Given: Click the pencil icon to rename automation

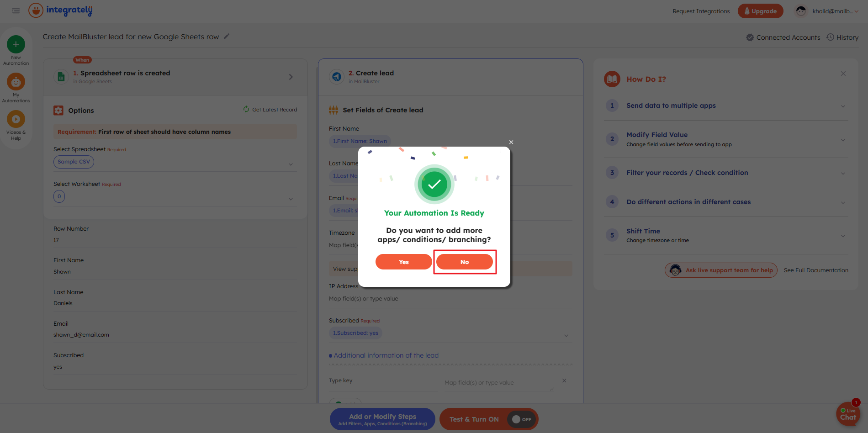Looking at the screenshot, I should click(x=227, y=37).
